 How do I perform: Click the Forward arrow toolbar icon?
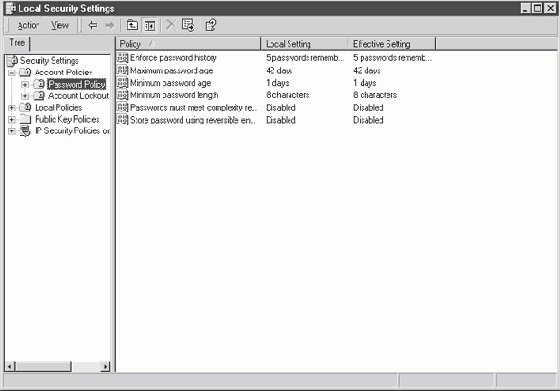[110, 25]
